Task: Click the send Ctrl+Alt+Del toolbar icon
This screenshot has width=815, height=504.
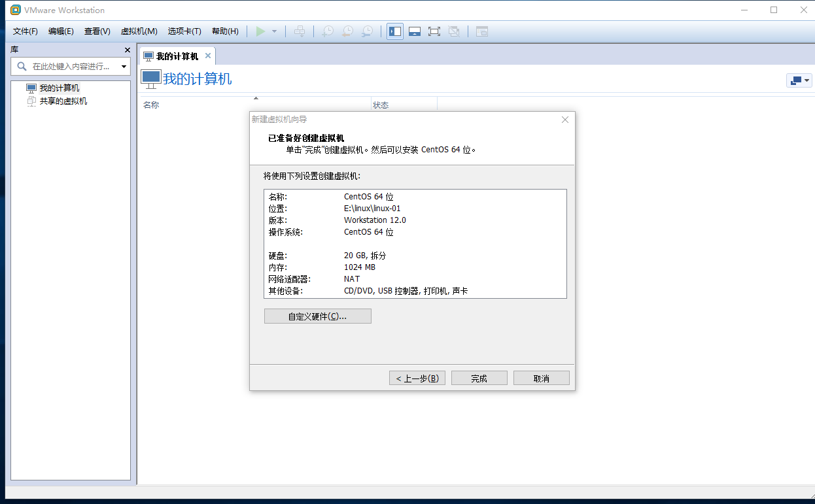Action: pos(300,31)
